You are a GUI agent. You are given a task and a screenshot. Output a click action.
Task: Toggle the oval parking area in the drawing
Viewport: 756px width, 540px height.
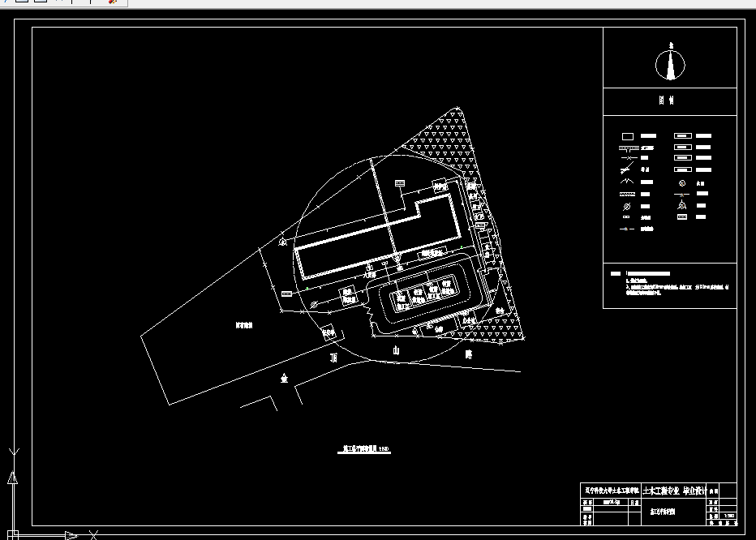pyautogui.click(x=426, y=296)
